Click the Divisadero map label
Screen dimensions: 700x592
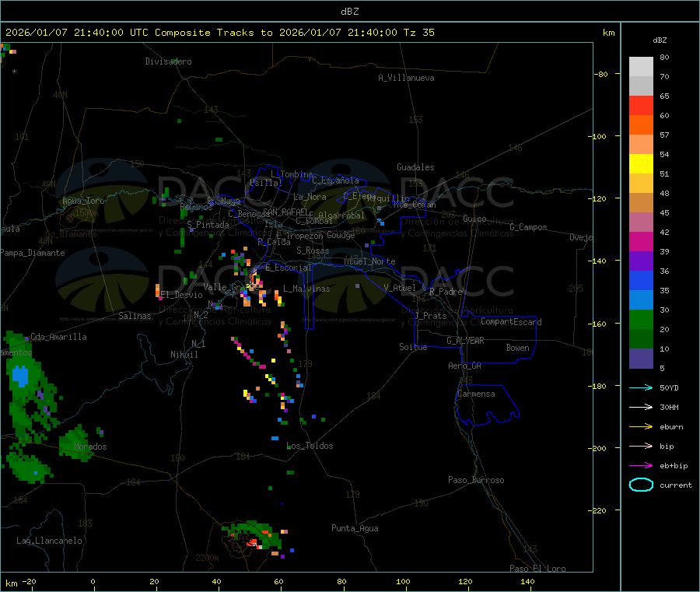click(x=168, y=61)
